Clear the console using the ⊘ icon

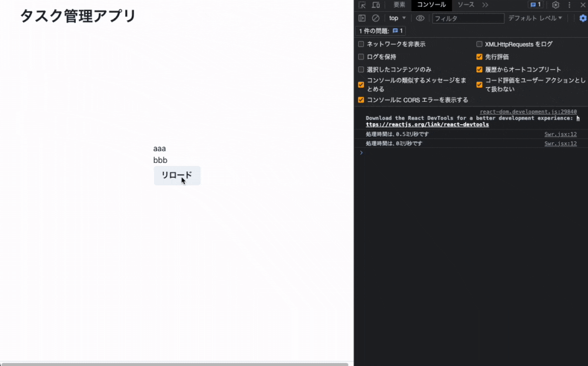pyautogui.click(x=376, y=18)
